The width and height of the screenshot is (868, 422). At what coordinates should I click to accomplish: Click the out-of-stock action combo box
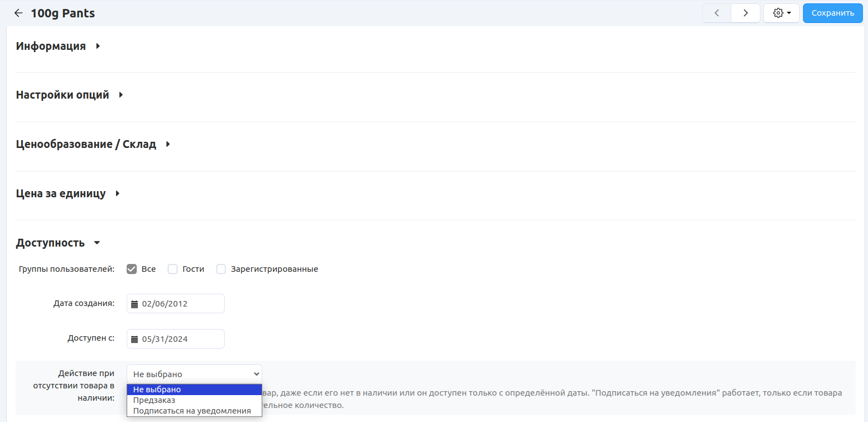194,374
